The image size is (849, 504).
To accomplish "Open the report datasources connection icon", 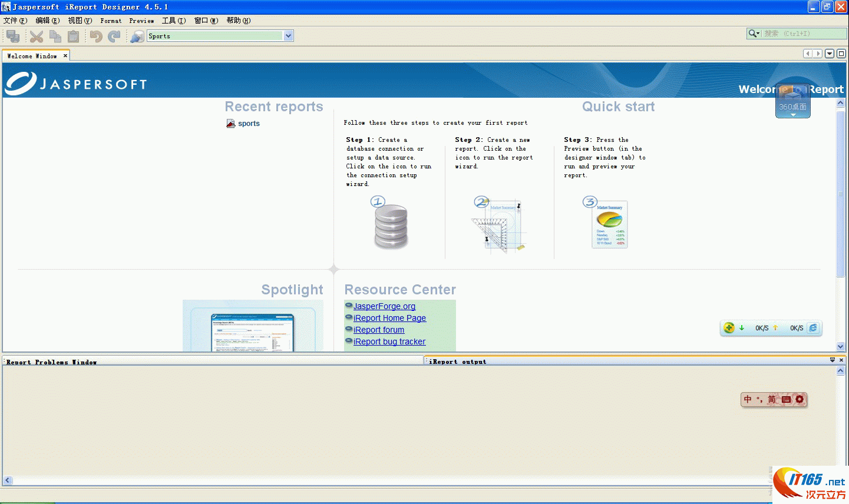I will coord(137,37).
